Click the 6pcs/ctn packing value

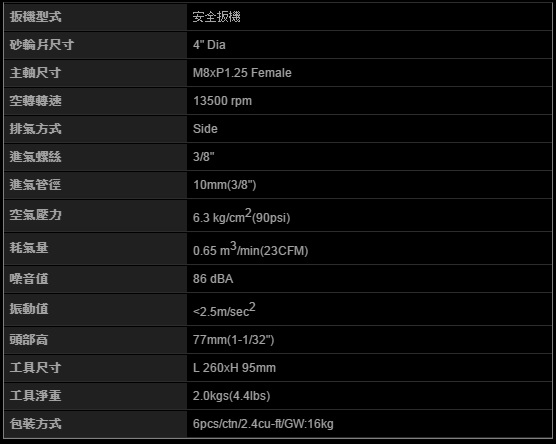coord(263,424)
